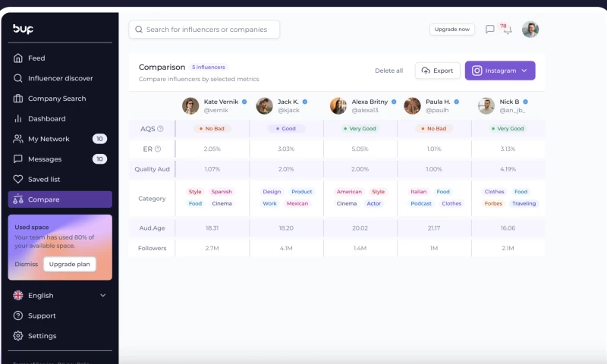Click the Influencer discover magnifier icon
The height and width of the screenshot is (364, 607).
click(x=17, y=78)
